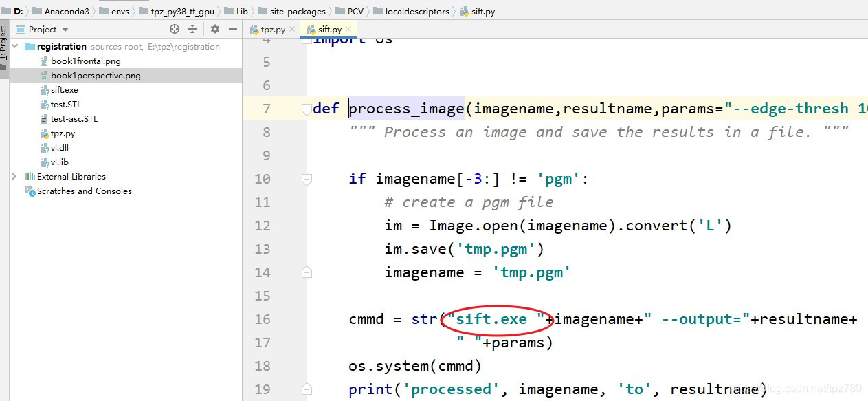Image resolution: width=868 pixels, height=401 pixels.
Task: Close the tpz.py editor tab
Action: click(x=292, y=29)
